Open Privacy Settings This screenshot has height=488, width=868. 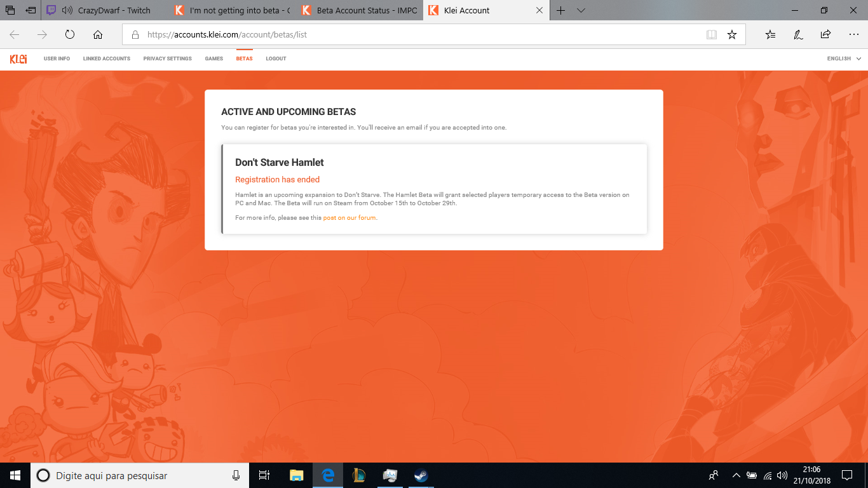[x=168, y=58]
